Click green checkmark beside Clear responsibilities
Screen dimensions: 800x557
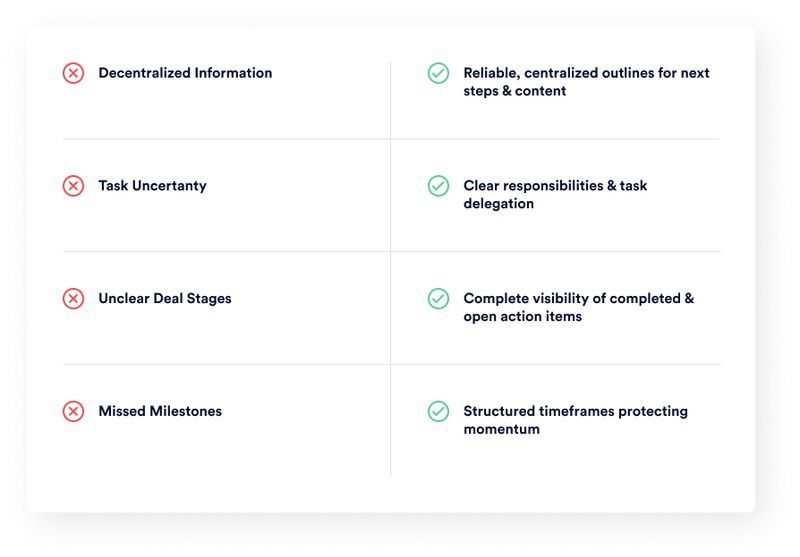[438, 186]
